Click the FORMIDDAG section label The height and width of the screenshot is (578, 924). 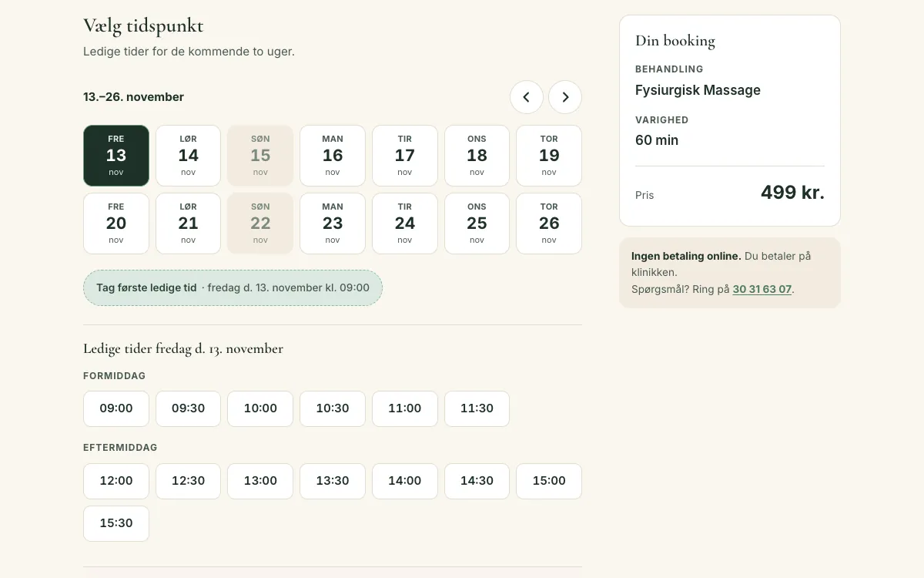click(x=114, y=376)
